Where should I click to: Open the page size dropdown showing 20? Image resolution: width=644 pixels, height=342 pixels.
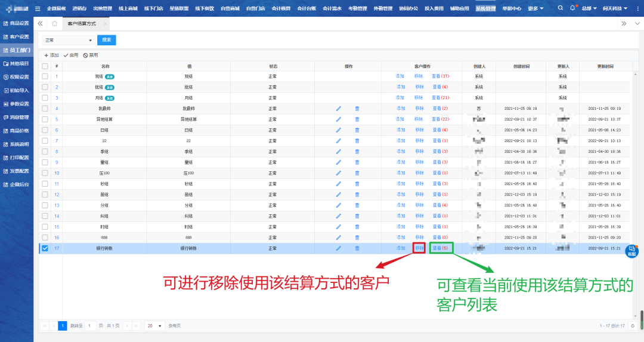click(154, 326)
